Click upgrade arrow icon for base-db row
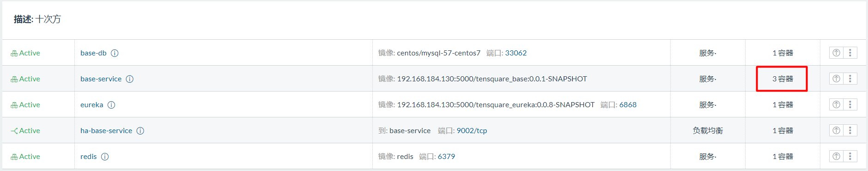 coord(836,53)
